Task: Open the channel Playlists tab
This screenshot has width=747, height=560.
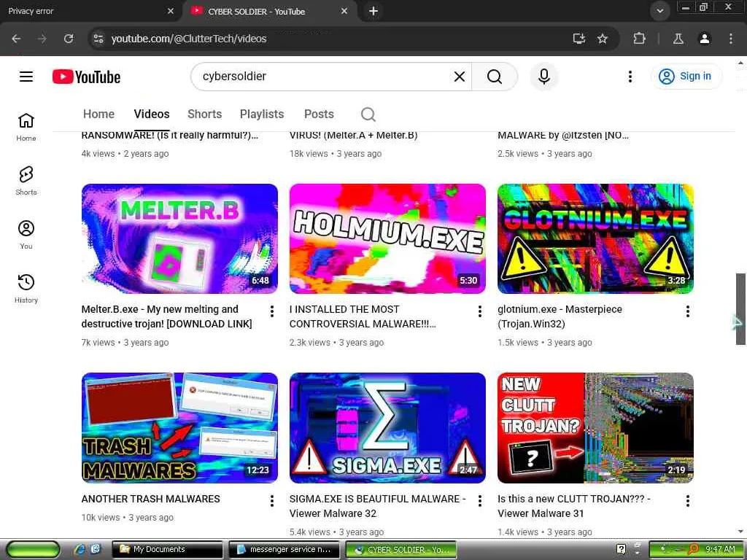Action: [x=262, y=114]
